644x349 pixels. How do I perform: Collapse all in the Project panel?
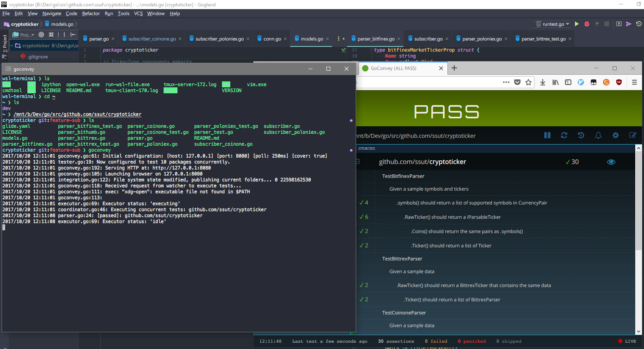point(51,35)
